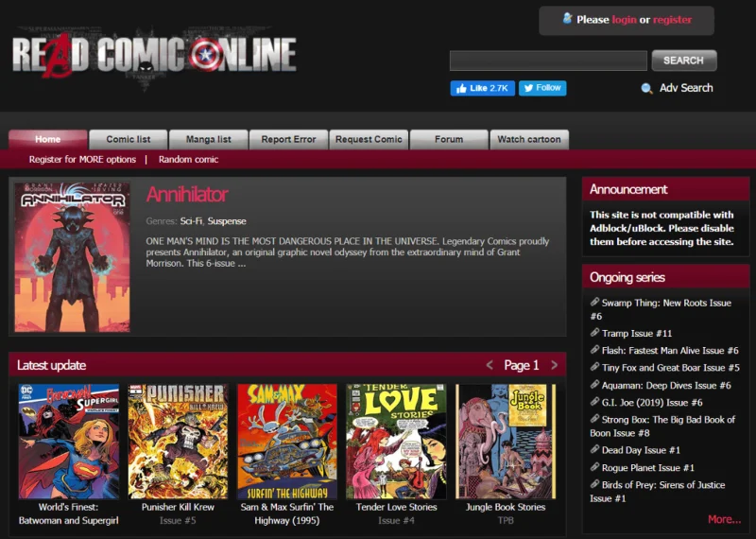Open Jungle Book Stories cover thumbnail
Screen dimensions: 756x539
(506, 441)
